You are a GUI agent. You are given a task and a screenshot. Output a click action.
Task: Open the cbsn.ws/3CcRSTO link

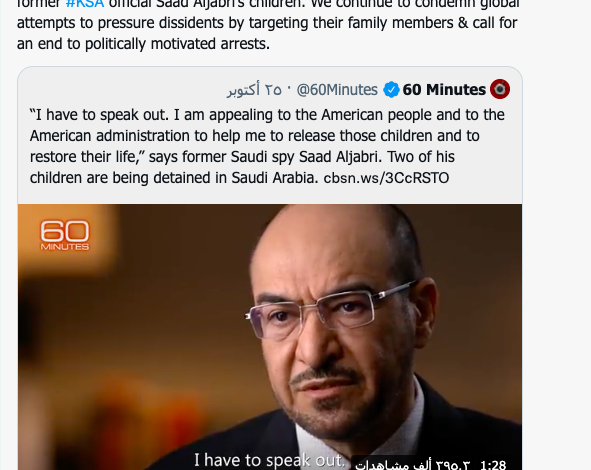pyautogui.click(x=386, y=178)
